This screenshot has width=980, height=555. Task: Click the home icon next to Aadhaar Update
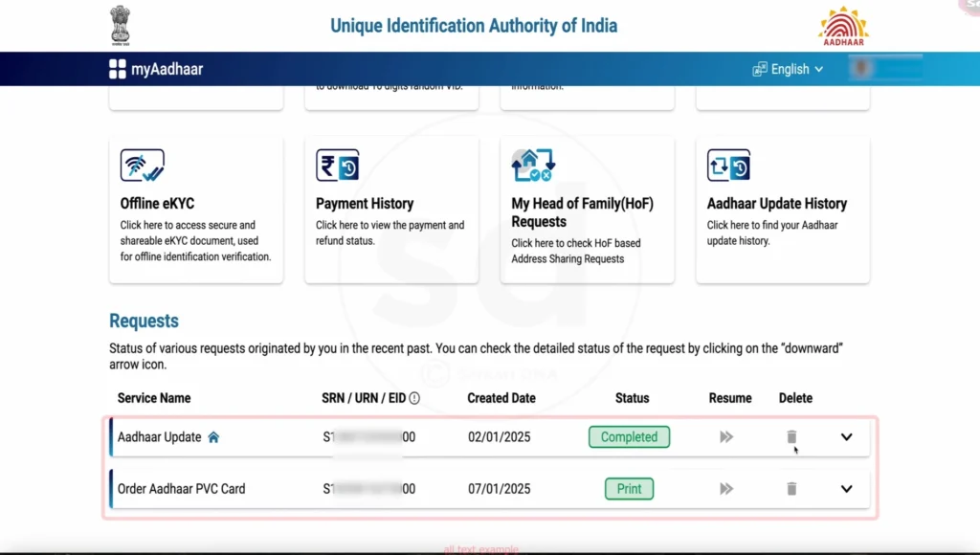213,437
